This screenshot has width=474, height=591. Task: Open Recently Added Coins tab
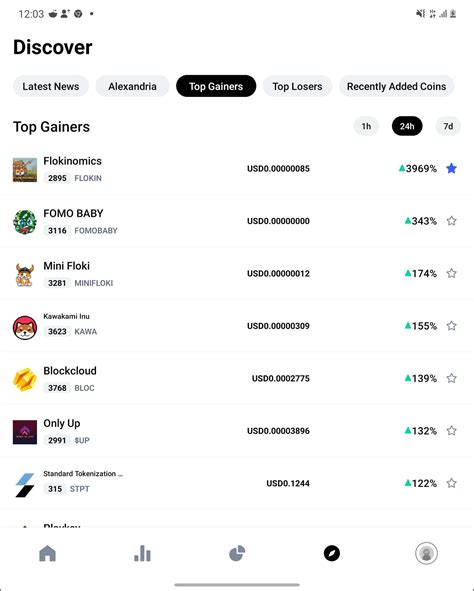tap(396, 86)
